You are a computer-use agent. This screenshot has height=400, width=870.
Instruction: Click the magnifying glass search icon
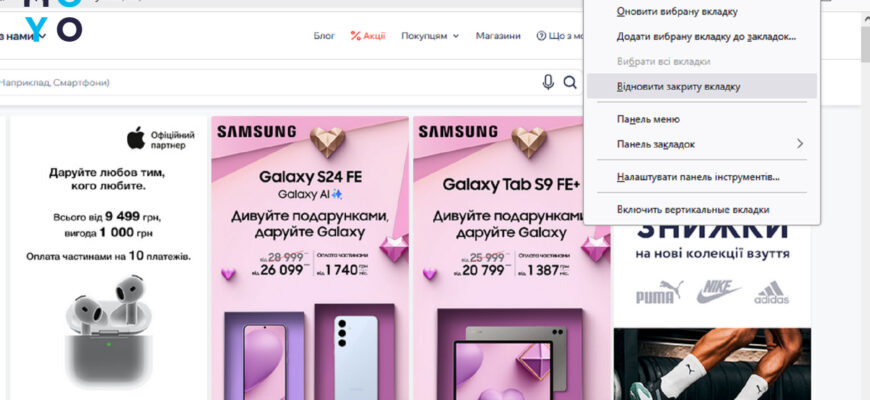tap(570, 82)
